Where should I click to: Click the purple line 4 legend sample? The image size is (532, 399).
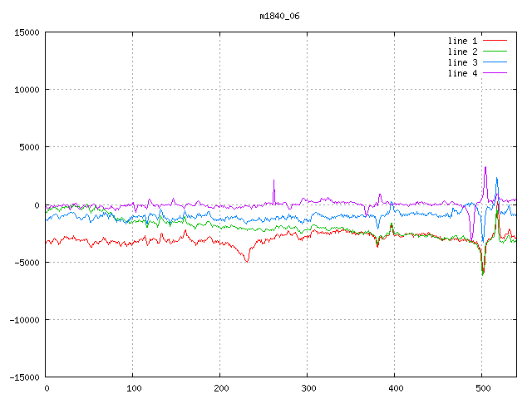(495, 73)
